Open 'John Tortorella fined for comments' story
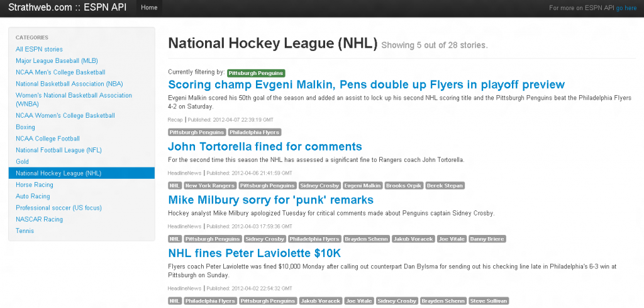Viewport: 644px width, 308px height. point(265,146)
